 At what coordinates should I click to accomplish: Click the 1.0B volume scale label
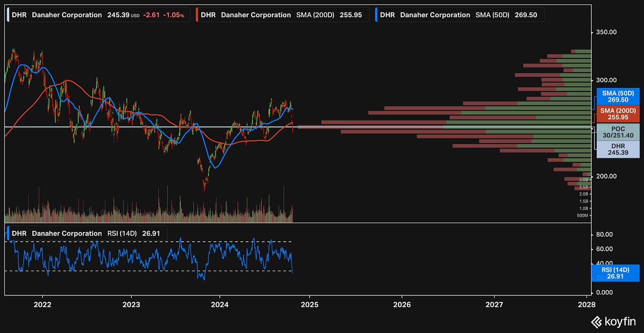583,208
